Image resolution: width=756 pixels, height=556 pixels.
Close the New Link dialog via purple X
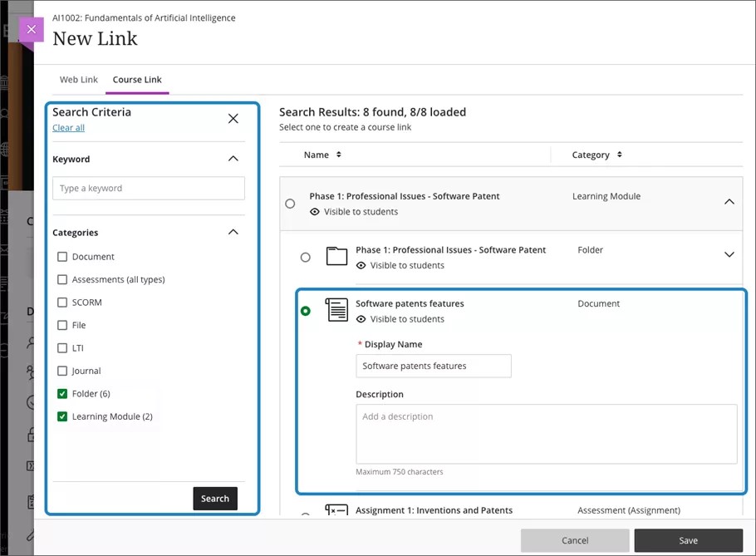[x=31, y=29]
